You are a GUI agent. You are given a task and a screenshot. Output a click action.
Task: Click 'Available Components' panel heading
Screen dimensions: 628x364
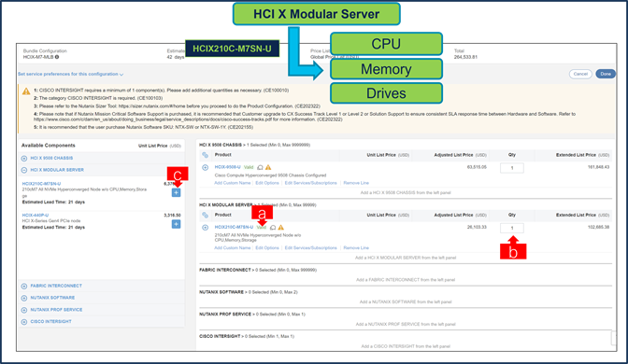(48, 146)
